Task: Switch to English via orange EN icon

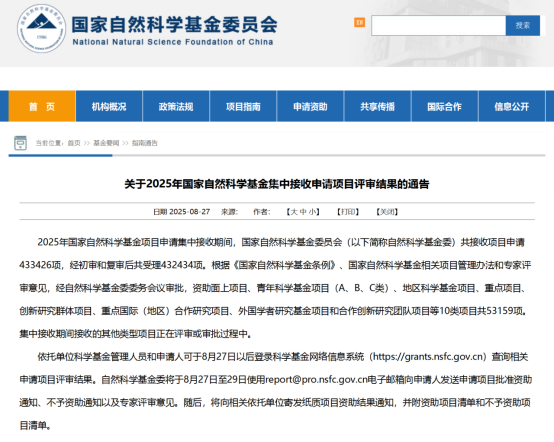Action: (x=359, y=22)
